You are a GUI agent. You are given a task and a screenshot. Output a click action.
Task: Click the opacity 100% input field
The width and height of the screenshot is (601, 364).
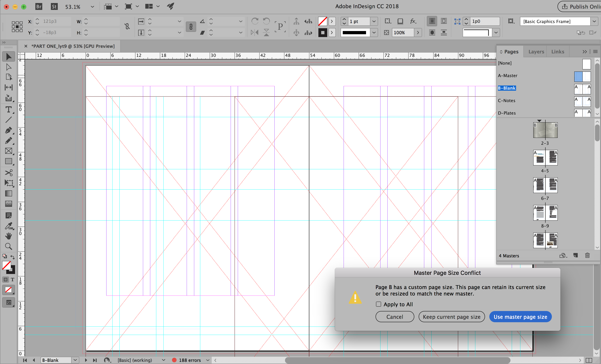click(403, 33)
